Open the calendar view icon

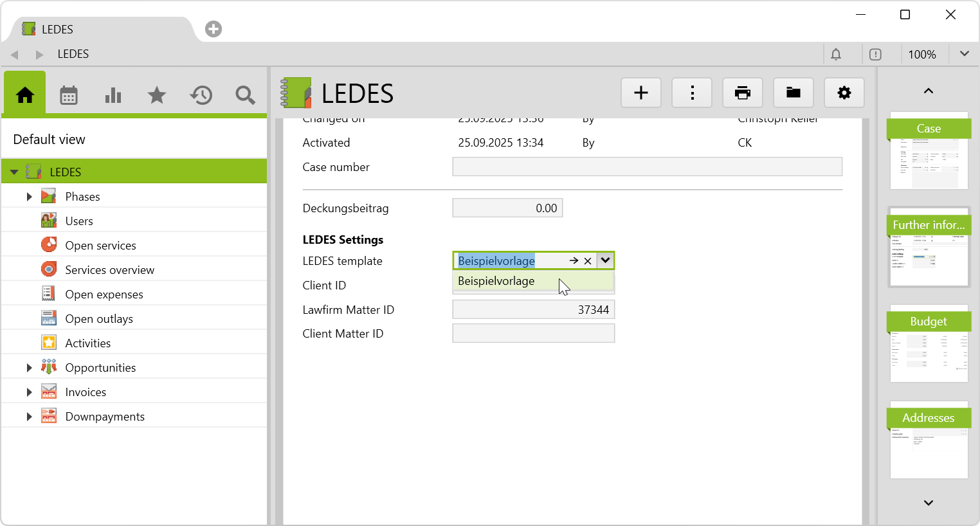pyautogui.click(x=69, y=96)
